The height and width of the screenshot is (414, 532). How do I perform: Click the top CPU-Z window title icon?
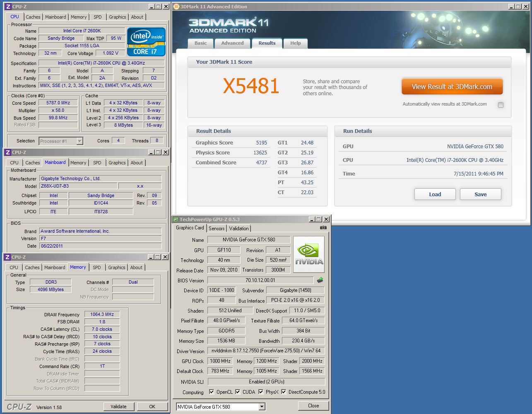pos(8,7)
